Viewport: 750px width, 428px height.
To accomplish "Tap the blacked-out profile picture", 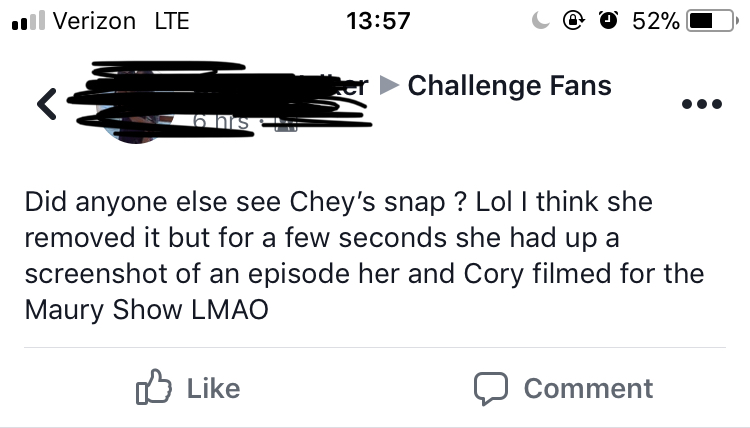I will point(135,106).
